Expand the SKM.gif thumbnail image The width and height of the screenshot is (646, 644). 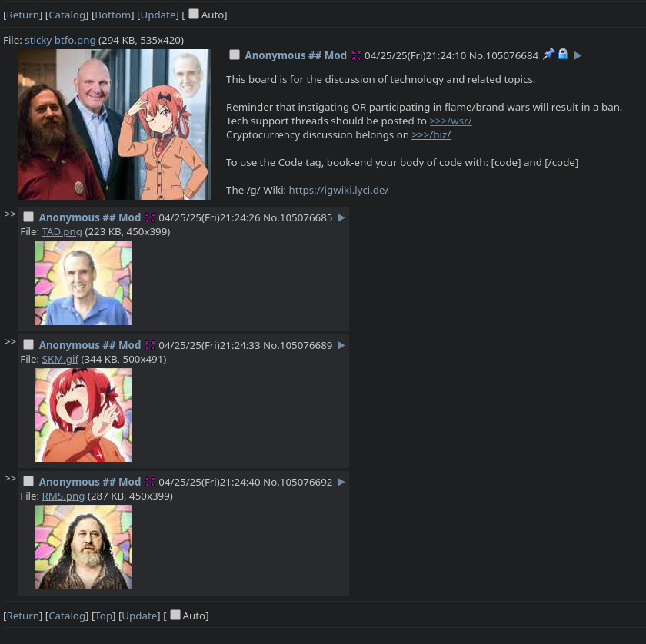(83, 415)
